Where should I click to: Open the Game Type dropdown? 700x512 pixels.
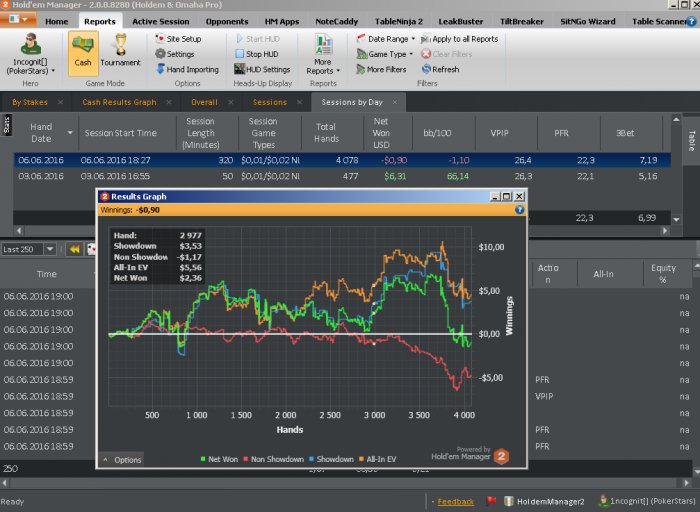pyautogui.click(x=387, y=54)
